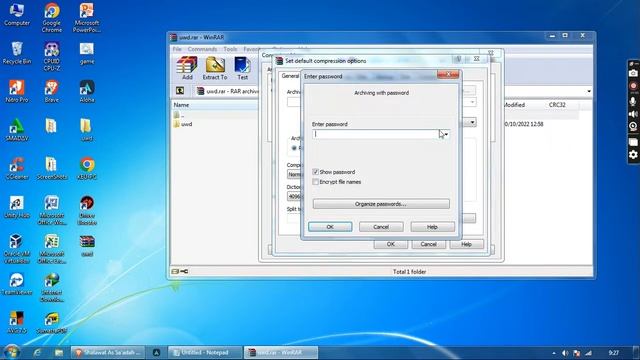The width and height of the screenshot is (640, 360).
Task: Click Help in the Enter password dialog
Action: (x=432, y=227)
